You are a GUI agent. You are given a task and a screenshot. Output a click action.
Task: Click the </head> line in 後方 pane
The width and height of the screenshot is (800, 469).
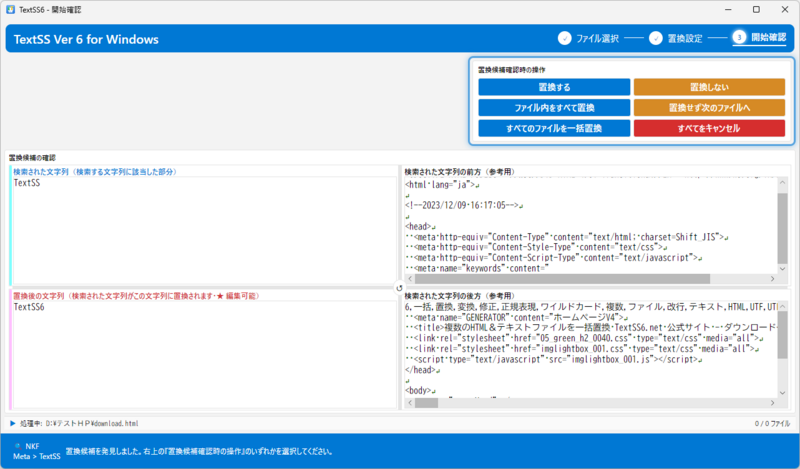422,370
